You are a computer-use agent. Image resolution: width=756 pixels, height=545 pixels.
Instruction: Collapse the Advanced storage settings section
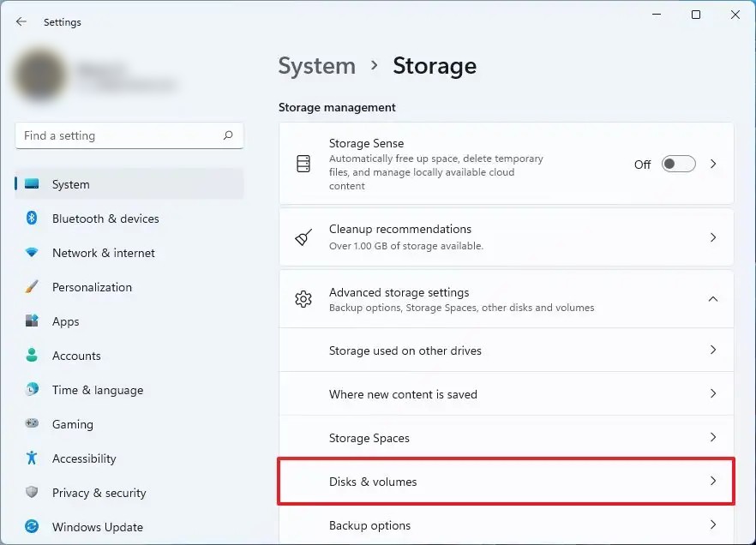713,299
